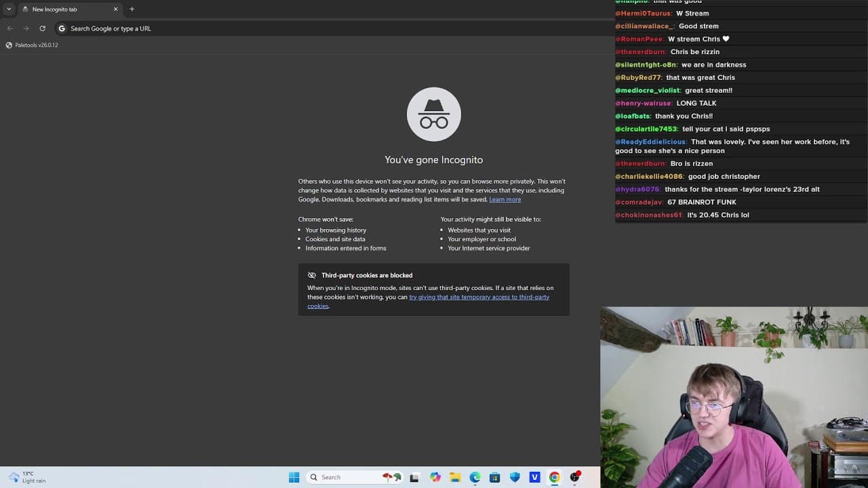Click chat username @hydra6076

coord(638,190)
